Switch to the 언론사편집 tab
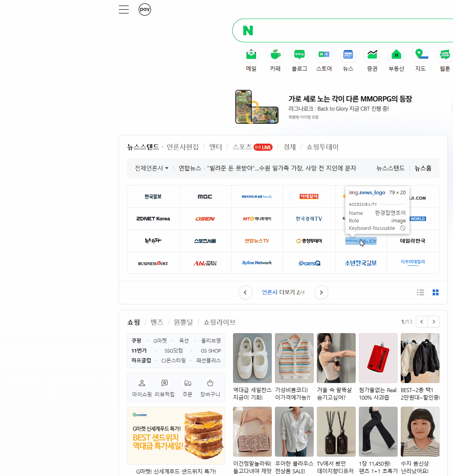 (x=183, y=147)
